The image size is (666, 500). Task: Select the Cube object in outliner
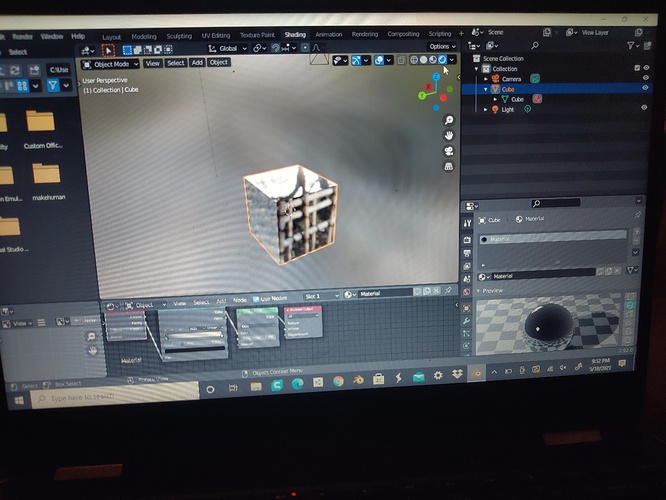tap(508, 89)
